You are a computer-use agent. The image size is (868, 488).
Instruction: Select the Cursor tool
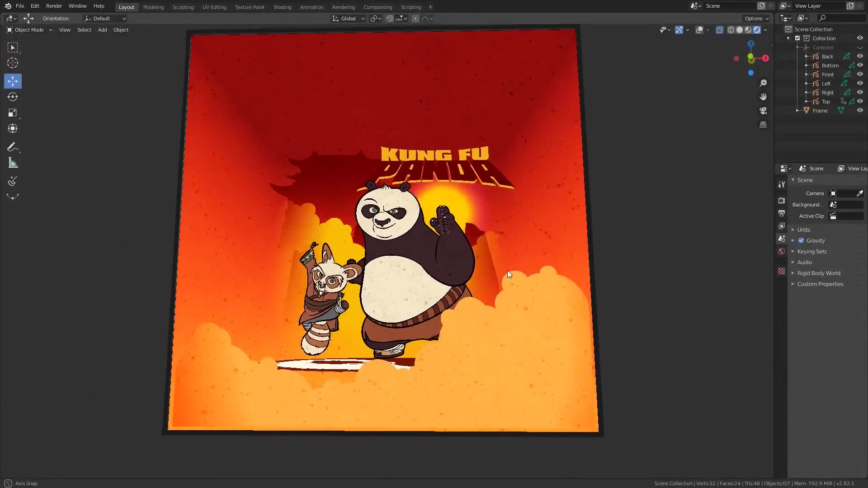click(x=13, y=63)
